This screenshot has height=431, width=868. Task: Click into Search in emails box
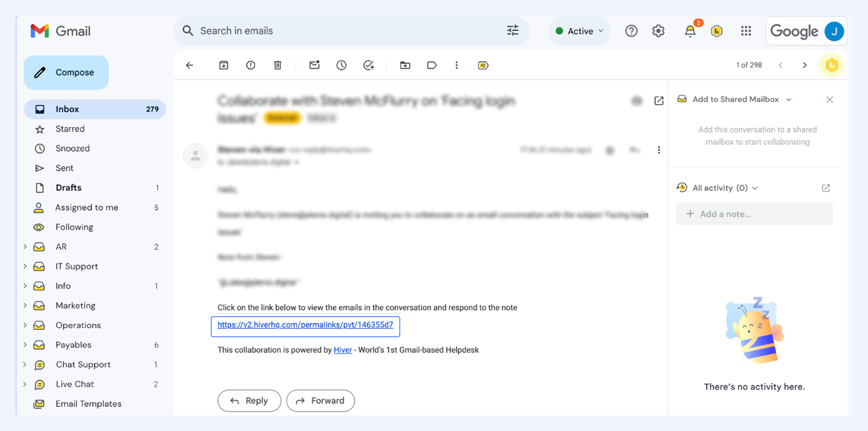[343, 31]
